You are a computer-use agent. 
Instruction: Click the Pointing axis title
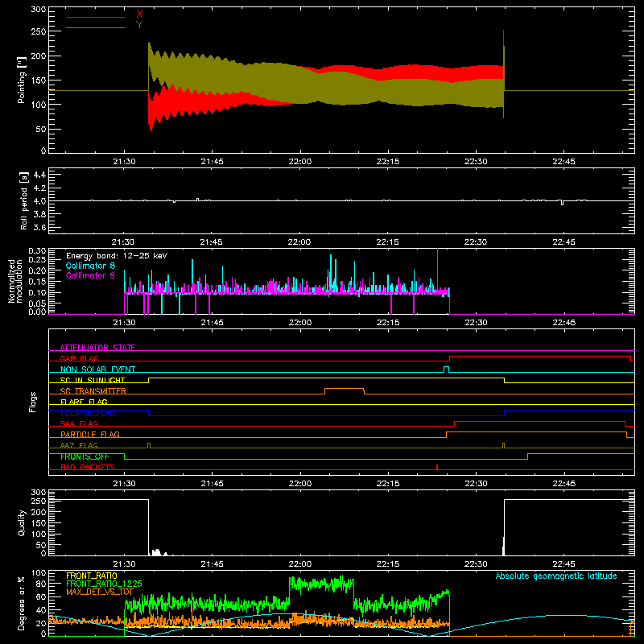pyautogui.click(x=22, y=80)
